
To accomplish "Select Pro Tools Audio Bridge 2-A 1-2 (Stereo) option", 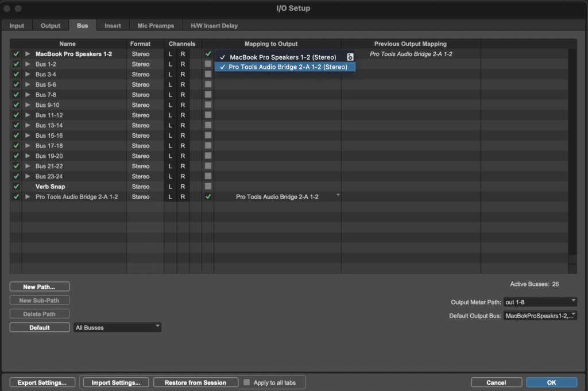I will click(x=287, y=67).
